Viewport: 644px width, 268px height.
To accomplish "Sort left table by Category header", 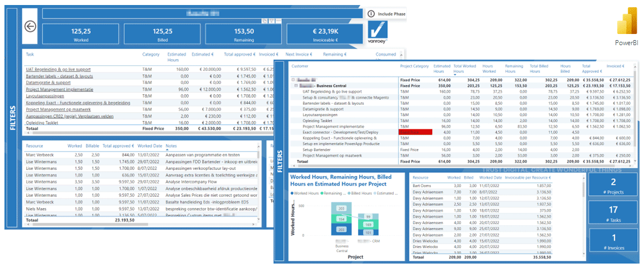I will (x=151, y=54).
